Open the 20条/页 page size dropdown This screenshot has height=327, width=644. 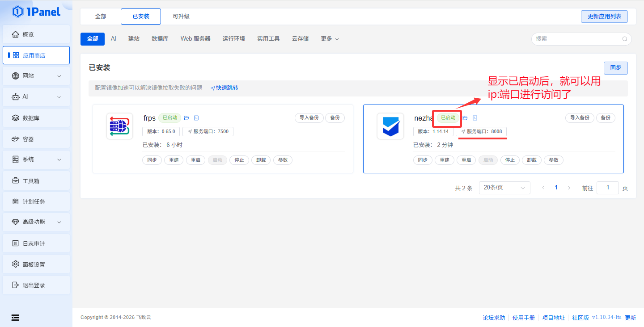(x=504, y=188)
